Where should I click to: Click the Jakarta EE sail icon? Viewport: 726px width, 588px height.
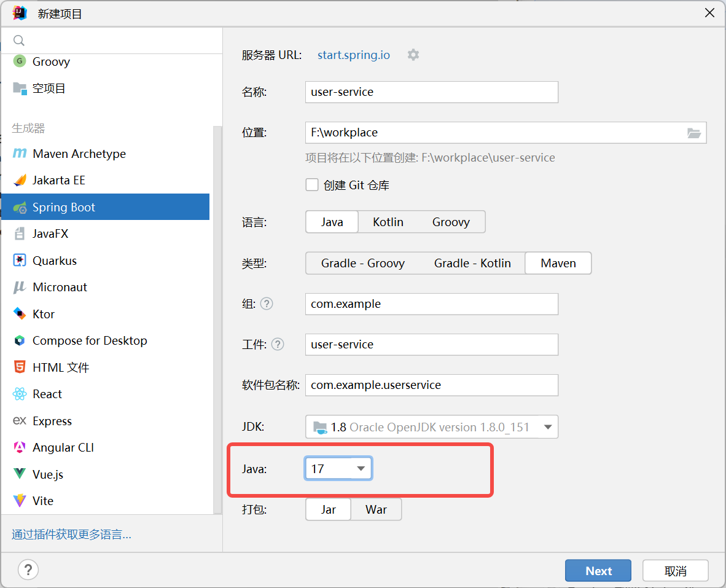pyautogui.click(x=20, y=180)
